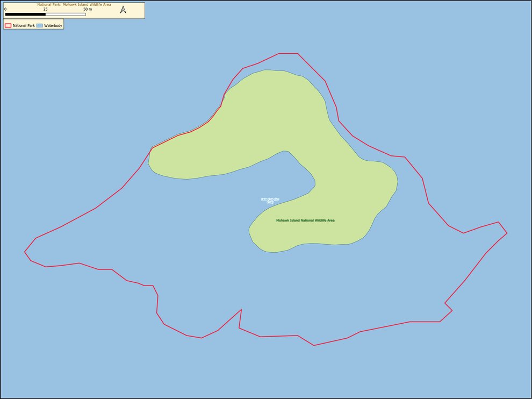Click the "National Park" legend text

24,25
